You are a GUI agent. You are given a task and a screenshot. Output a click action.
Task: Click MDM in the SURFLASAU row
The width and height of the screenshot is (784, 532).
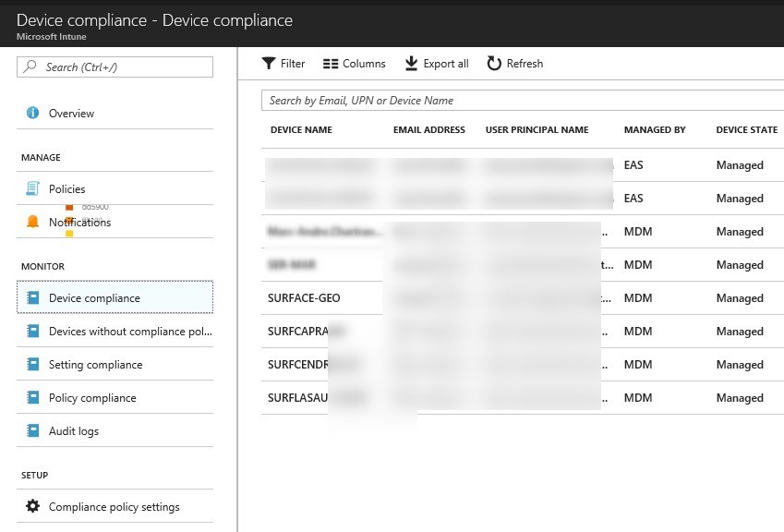tap(638, 397)
